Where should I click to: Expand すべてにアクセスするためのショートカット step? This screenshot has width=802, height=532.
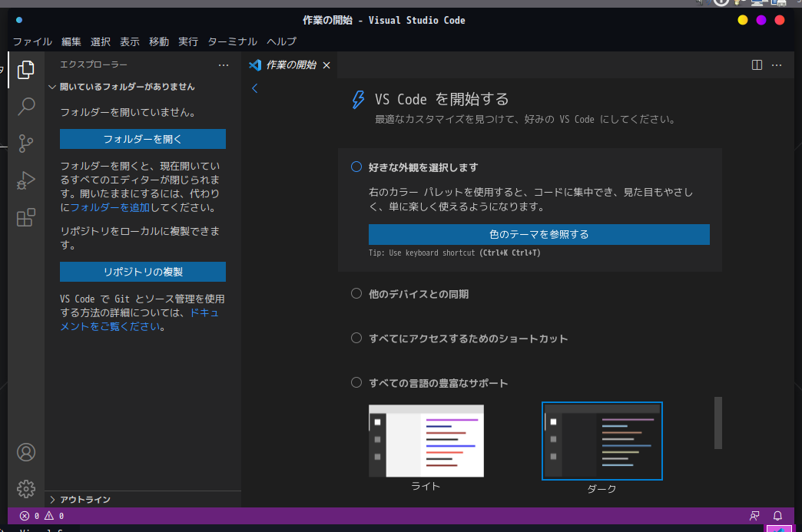pos(468,339)
